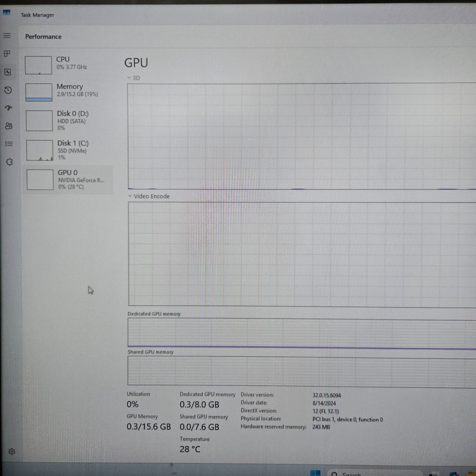Open the Services view
Image resolution: width=476 pixels, height=476 pixels.
coord(9,162)
